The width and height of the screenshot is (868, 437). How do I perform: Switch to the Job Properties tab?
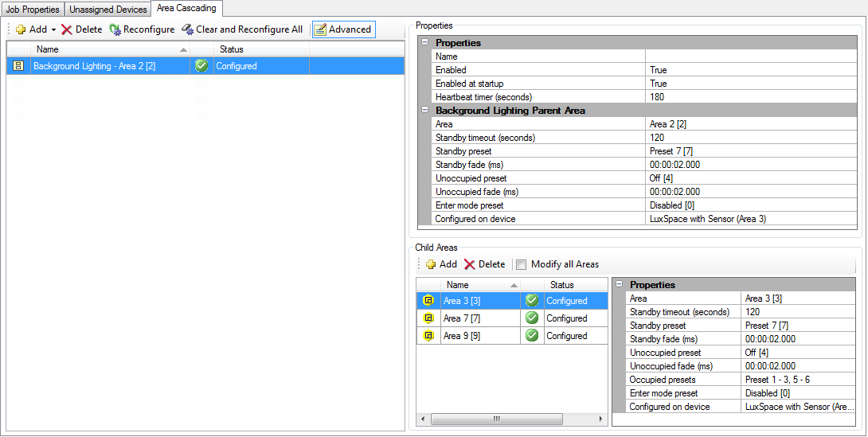(x=33, y=10)
